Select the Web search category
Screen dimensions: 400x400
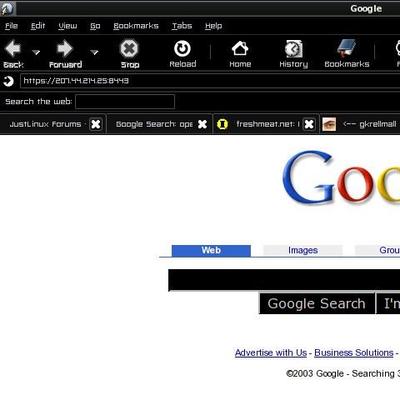211,250
